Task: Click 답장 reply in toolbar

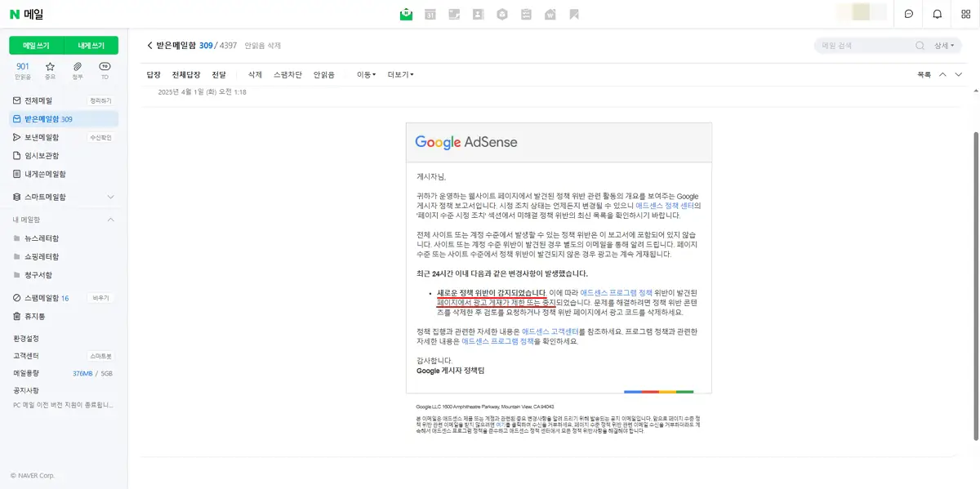Action: click(x=154, y=74)
